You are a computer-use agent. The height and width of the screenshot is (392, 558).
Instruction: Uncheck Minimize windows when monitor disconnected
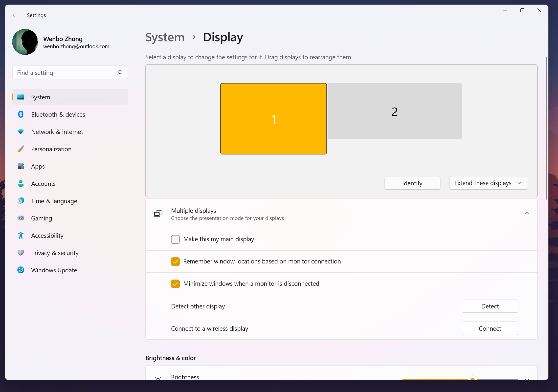175,284
